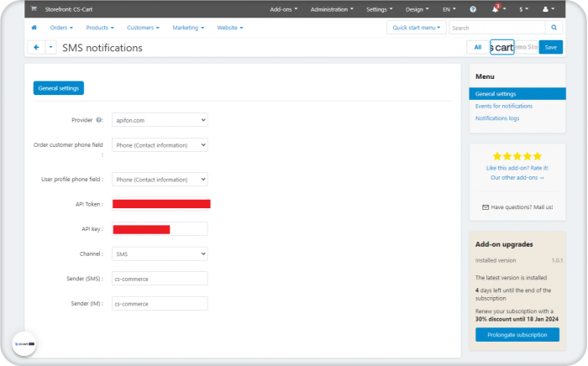
Task: Open the Quick start menu
Action: click(x=417, y=28)
